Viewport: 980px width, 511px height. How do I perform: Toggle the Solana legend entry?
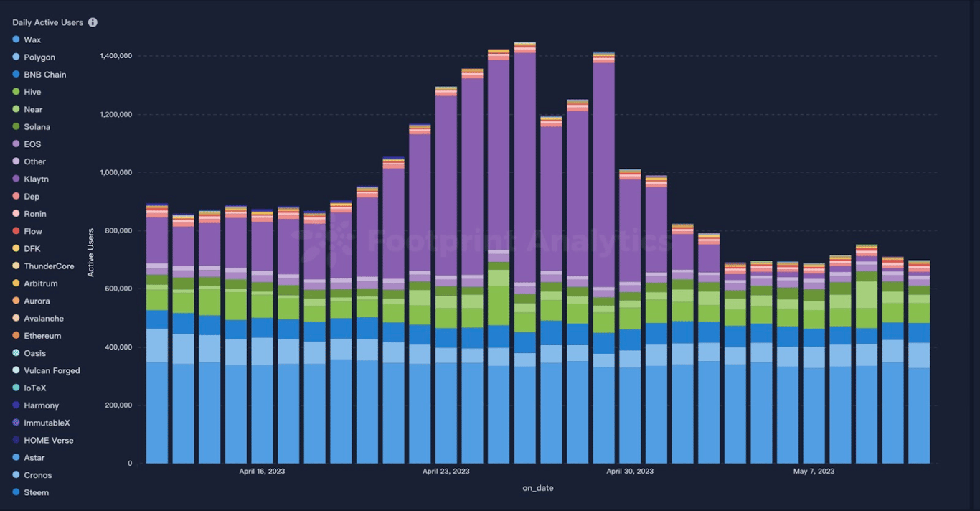click(x=32, y=127)
